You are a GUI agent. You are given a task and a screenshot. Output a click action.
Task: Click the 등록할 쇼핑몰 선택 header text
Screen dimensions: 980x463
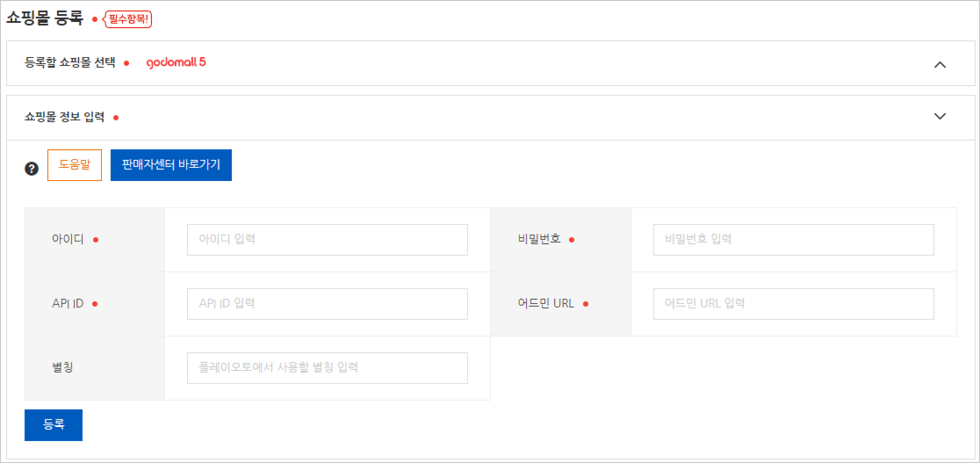(x=70, y=62)
